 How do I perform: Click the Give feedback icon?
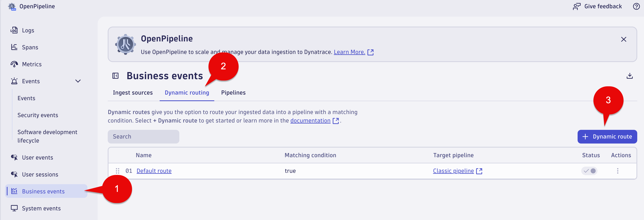pos(576,7)
